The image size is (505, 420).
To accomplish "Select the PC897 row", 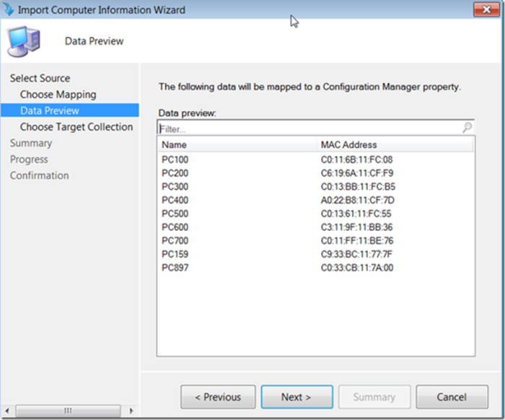I will [x=316, y=268].
